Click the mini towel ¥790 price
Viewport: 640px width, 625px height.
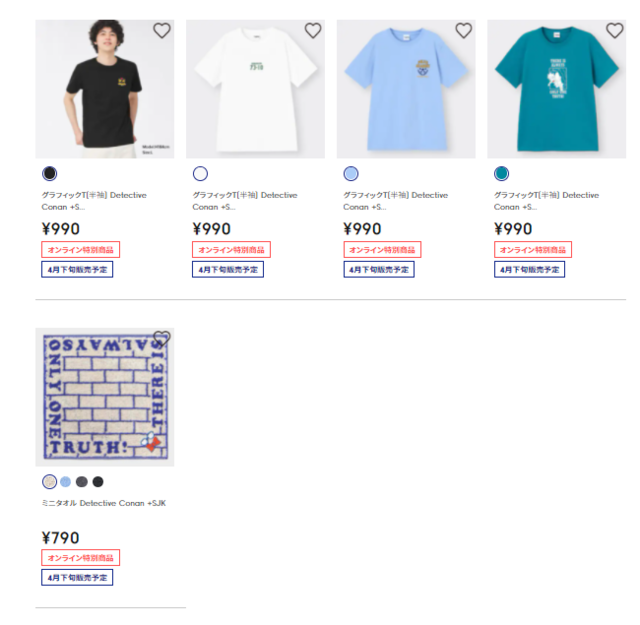[60, 538]
